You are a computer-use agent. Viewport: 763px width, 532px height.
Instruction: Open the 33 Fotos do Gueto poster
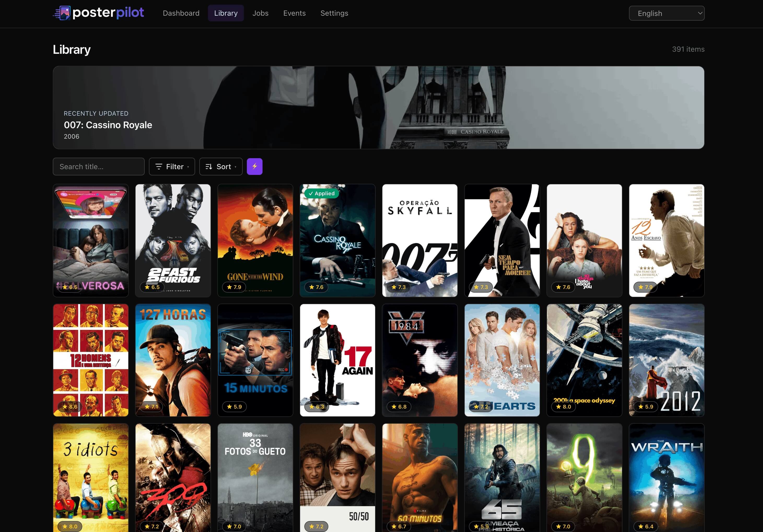point(255,478)
